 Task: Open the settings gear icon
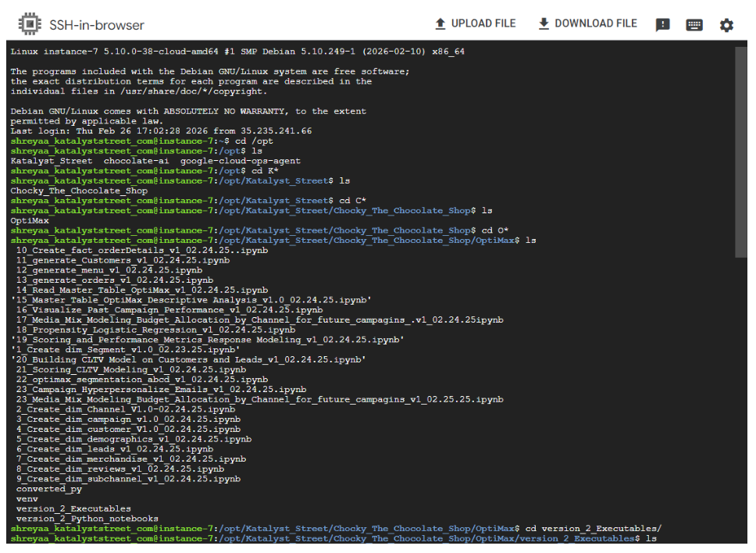(x=726, y=24)
